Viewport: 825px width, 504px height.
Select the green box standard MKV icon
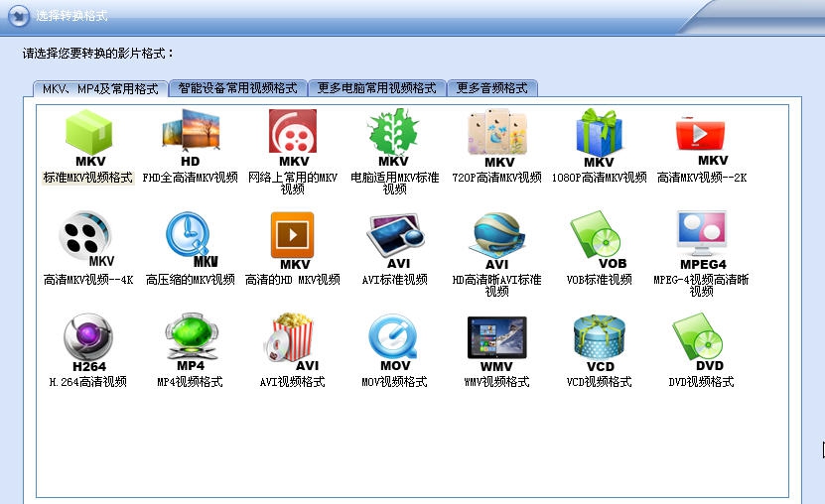click(88, 138)
